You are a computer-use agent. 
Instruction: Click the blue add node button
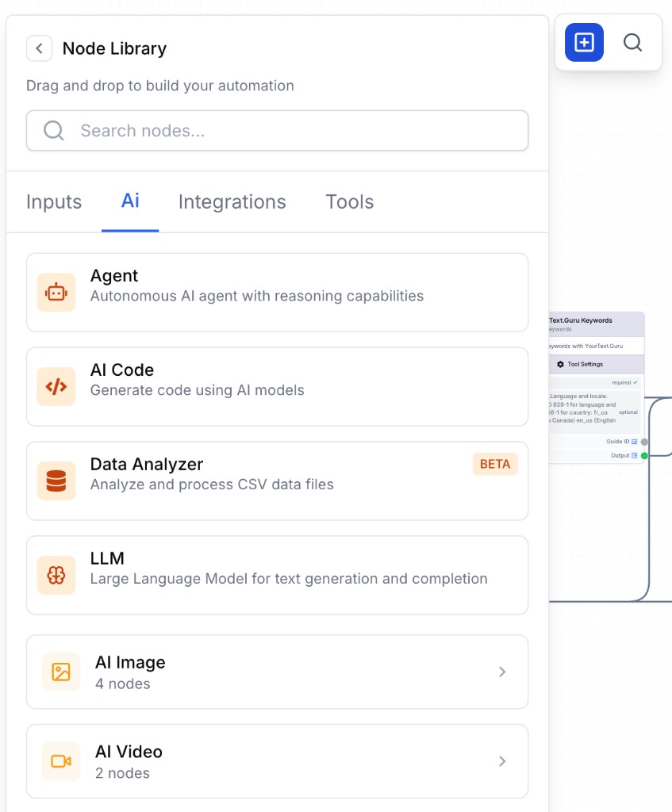[584, 43]
